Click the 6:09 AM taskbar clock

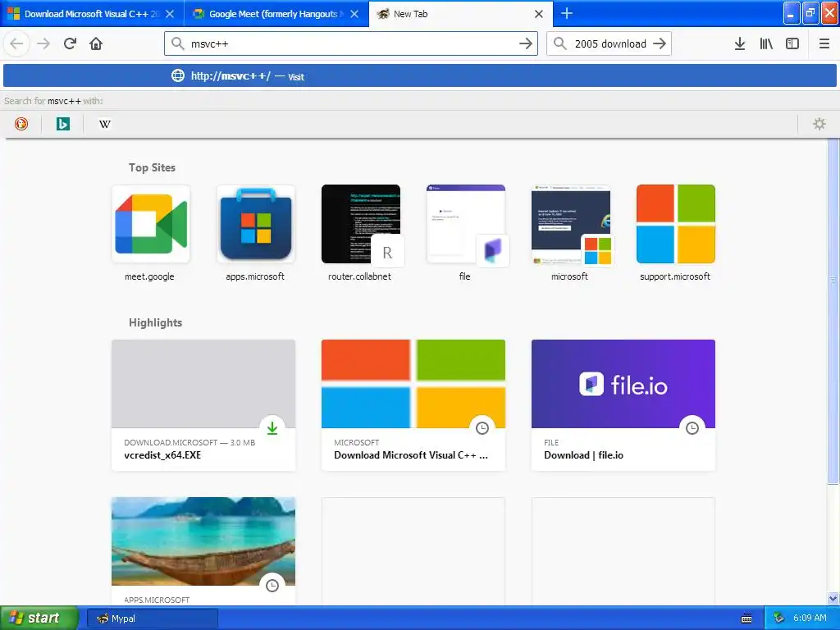(810, 619)
